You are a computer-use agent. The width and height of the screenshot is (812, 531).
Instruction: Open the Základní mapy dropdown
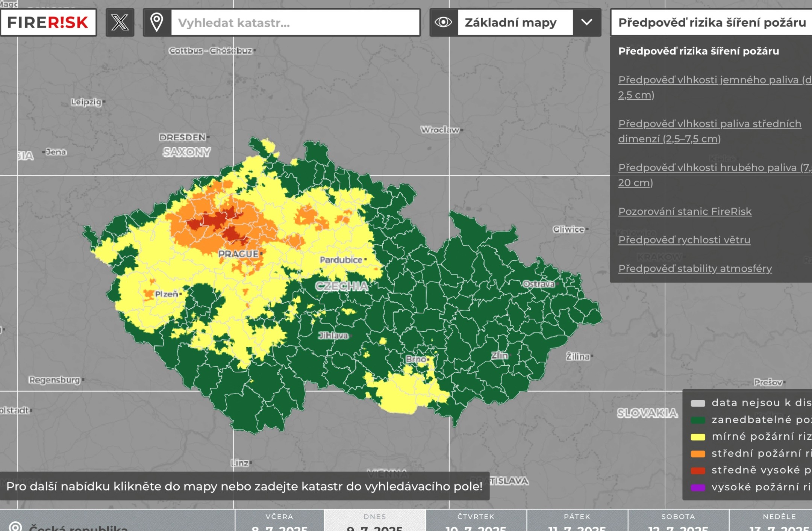pyautogui.click(x=515, y=23)
